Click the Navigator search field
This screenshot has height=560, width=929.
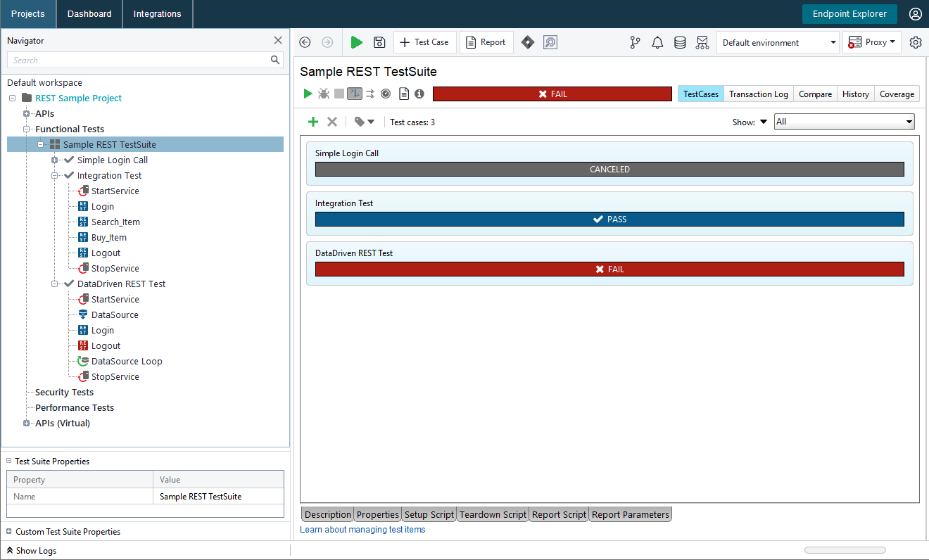click(141, 61)
